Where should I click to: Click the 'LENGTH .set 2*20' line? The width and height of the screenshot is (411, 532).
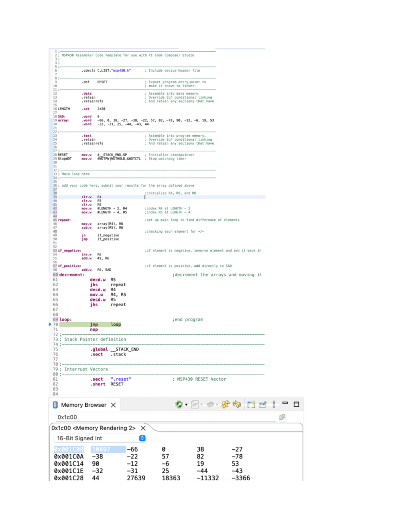82,109
